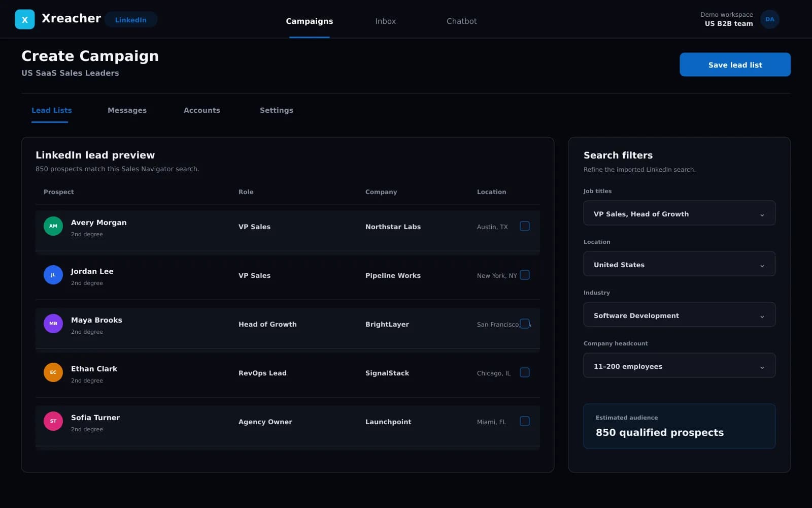Click the SignalStack company cell
Screen dimensions: 812x508
point(387,373)
